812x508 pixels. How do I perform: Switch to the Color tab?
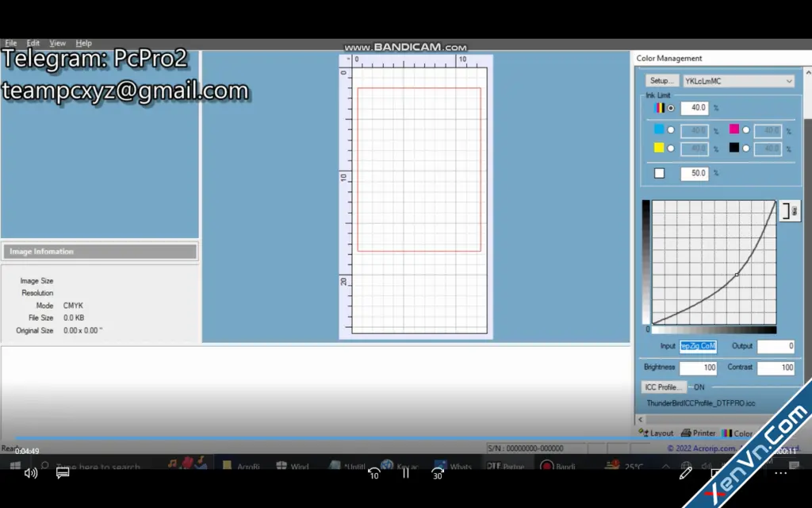[x=737, y=433]
